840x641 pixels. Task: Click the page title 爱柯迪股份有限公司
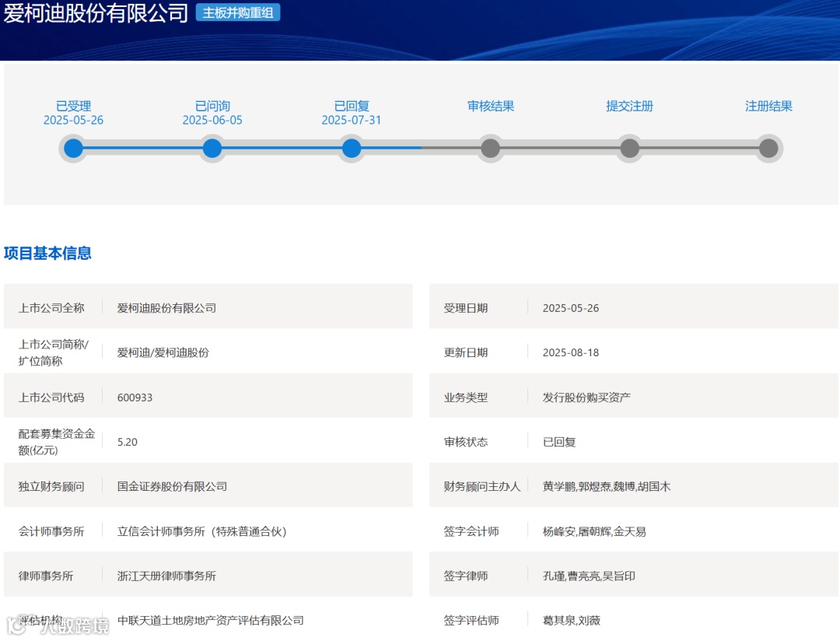point(96,13)
